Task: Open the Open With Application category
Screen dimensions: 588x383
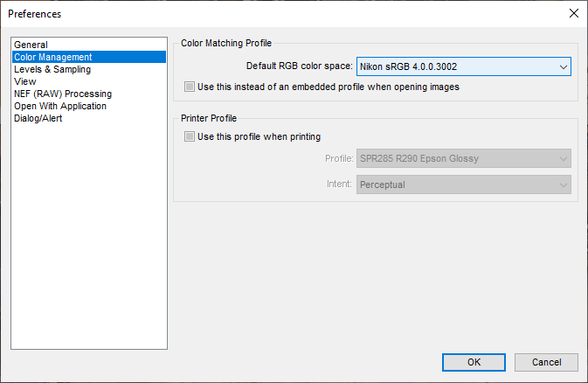Action: tap(89, 106)
